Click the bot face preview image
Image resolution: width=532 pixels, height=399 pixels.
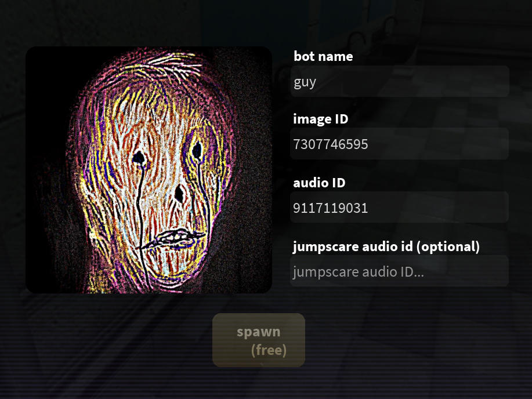coord(149,170)
